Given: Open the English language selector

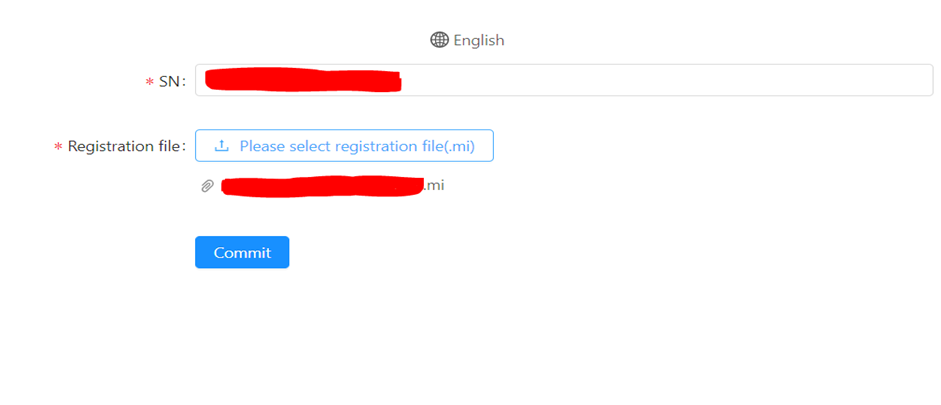Looking at the screenshot, I should [468, 40].
